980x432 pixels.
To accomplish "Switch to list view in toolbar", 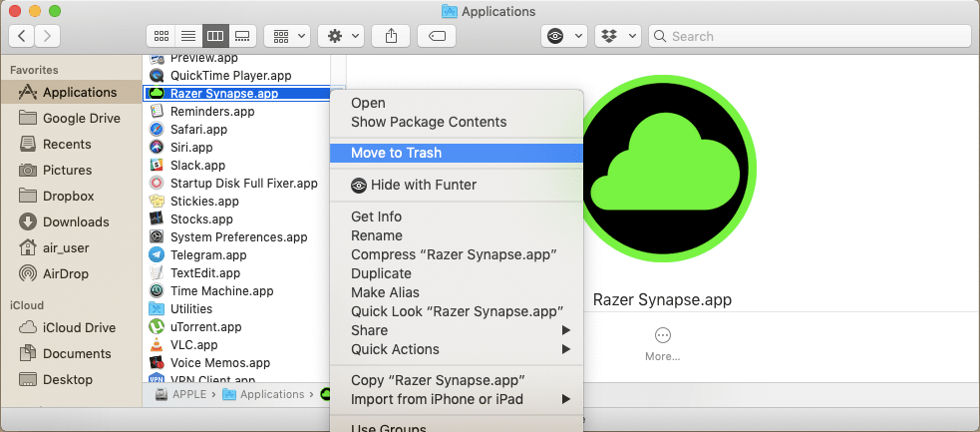I will (x=188, y=36).
